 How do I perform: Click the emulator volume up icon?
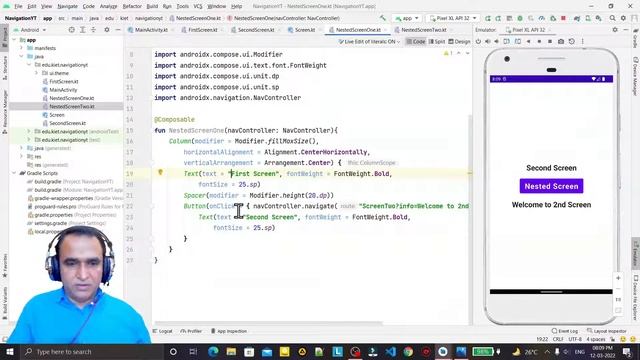click(487, 41)
